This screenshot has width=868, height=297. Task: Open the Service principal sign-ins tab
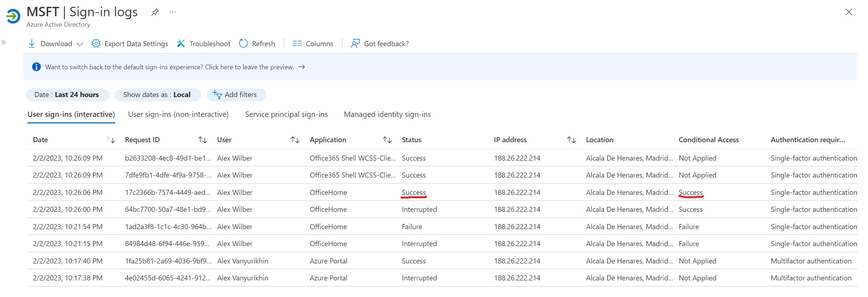[x=286, y=114]
